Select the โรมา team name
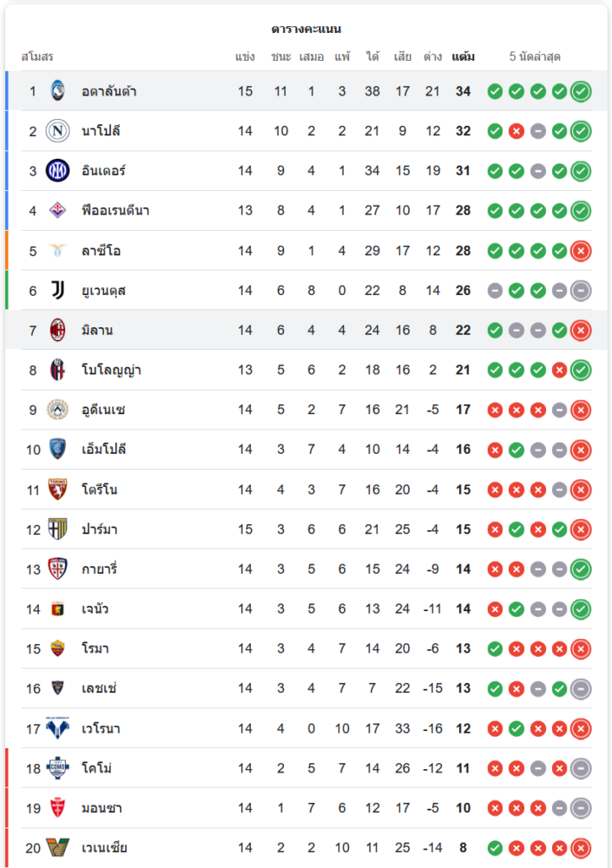The image size is (612, 868). tap(95, 649)
